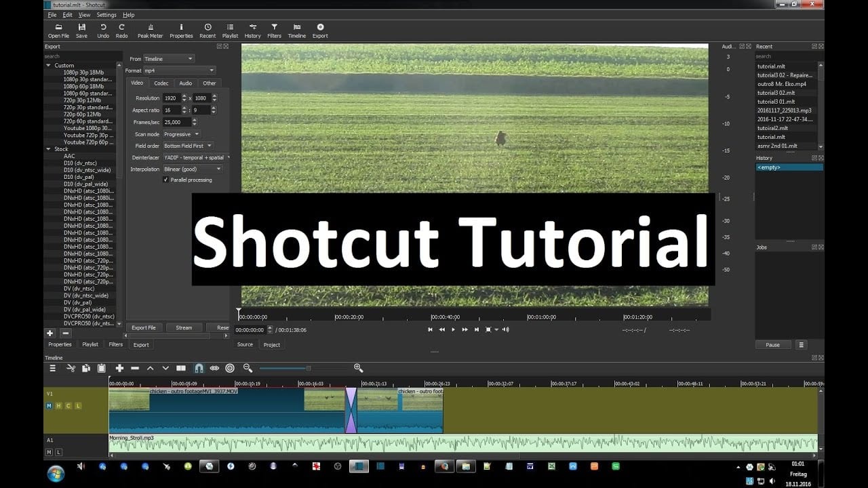Skip to the player start button
Image resolution: width=868 pixels, height=488 pixels.
[430, 329]
